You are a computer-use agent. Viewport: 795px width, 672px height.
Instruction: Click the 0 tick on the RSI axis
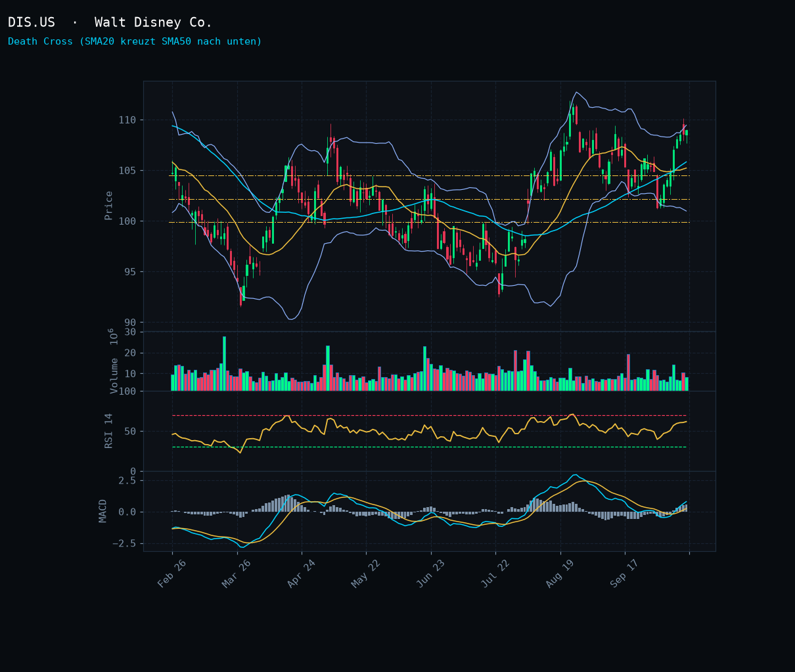(133, 472)
